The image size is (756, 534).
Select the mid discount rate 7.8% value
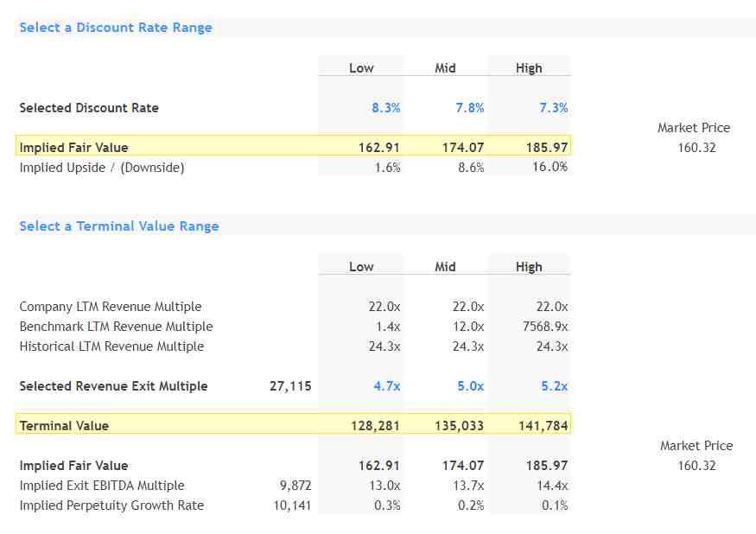pos(469,108)
